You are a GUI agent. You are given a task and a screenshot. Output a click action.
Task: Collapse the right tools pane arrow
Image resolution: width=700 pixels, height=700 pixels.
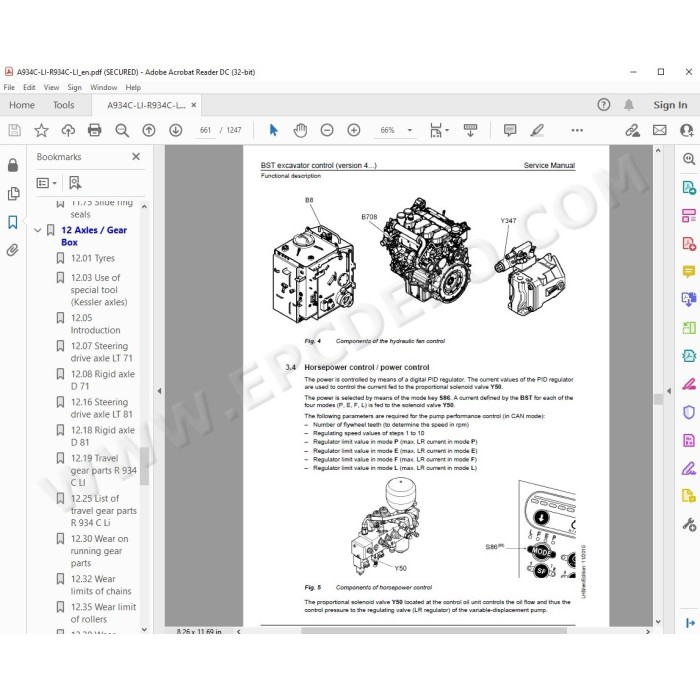point(669,391)
